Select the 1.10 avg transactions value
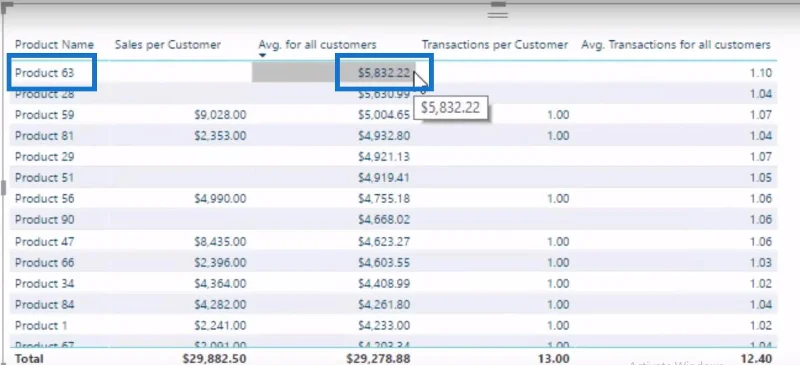Screen dimensions: 800x365 tap(761, 73)
